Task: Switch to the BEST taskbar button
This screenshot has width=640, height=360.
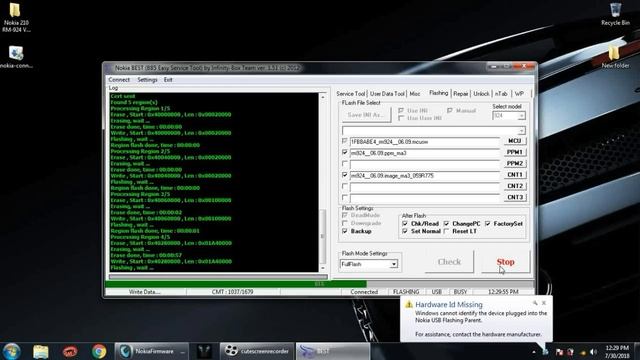Action: click(333, 351)
